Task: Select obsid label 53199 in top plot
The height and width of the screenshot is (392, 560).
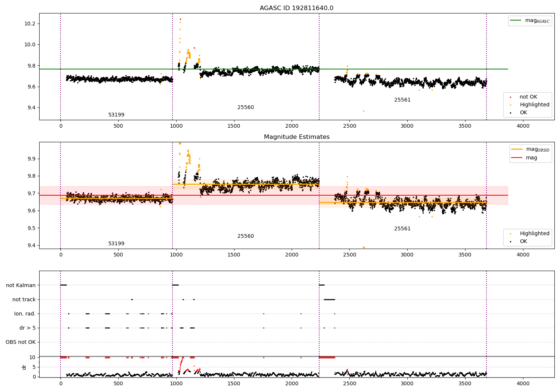Action: tap(116, 115)
